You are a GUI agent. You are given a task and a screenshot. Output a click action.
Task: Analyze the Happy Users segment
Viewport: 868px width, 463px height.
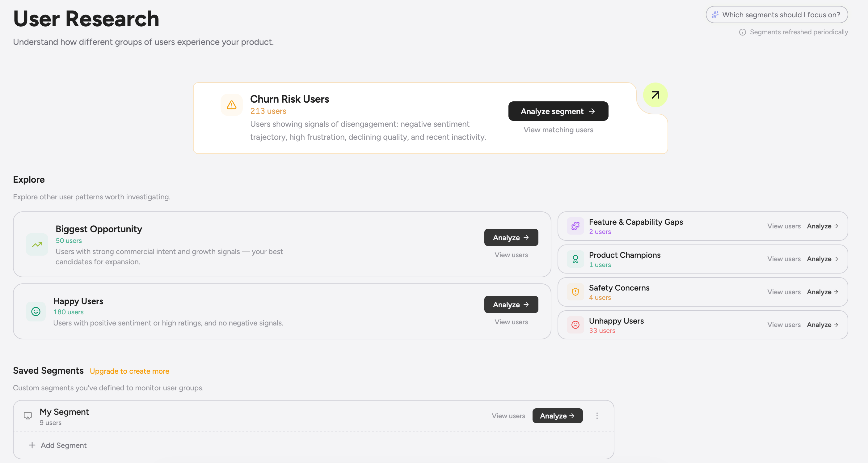coord(511,304)
